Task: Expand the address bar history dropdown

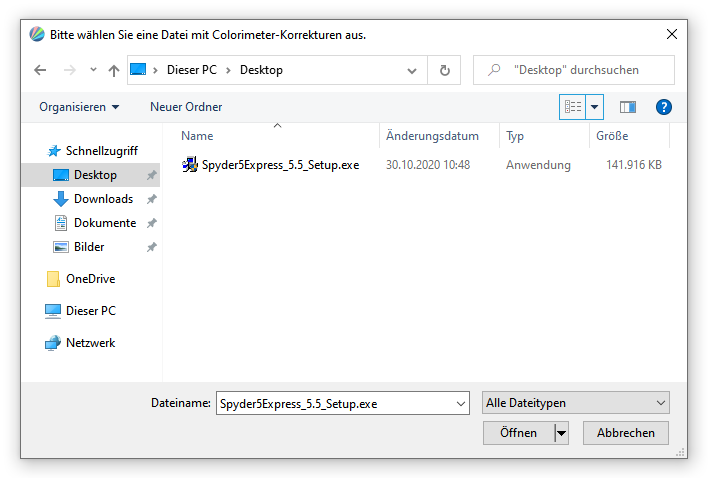Action: [412, 70]
